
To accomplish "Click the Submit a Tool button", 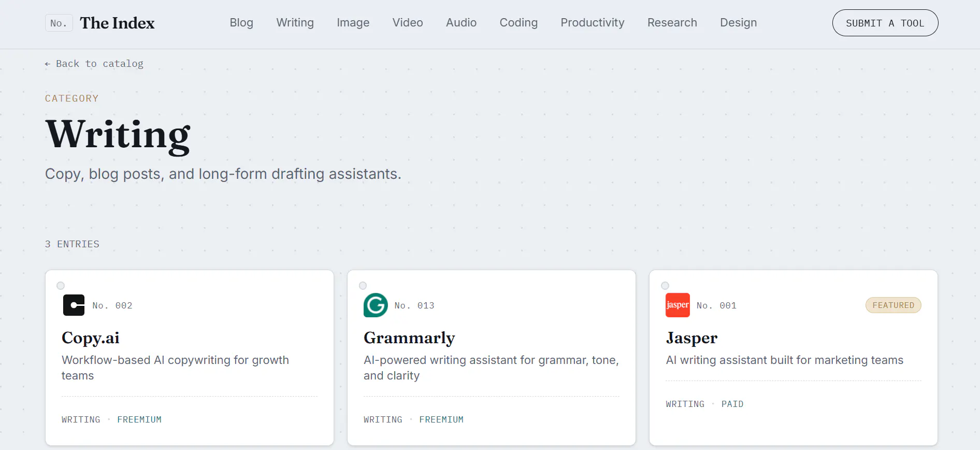I will point(885,23).
